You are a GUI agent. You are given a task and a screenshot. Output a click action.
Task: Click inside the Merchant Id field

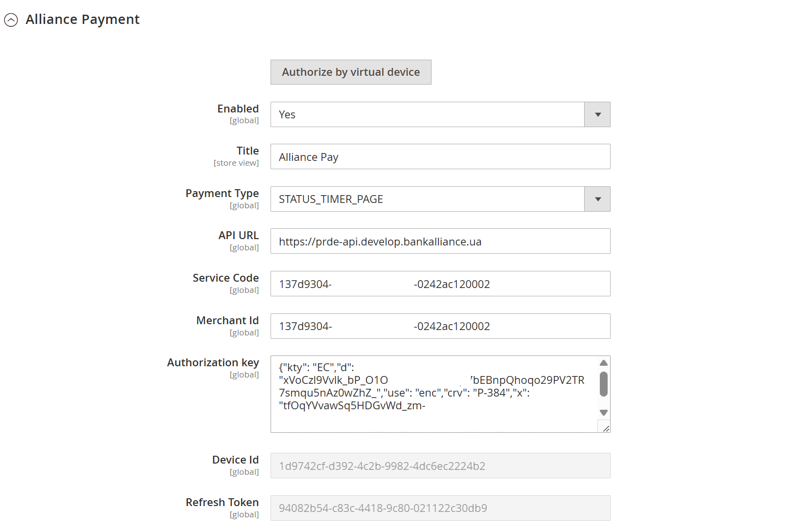click(x=440, y=326)
